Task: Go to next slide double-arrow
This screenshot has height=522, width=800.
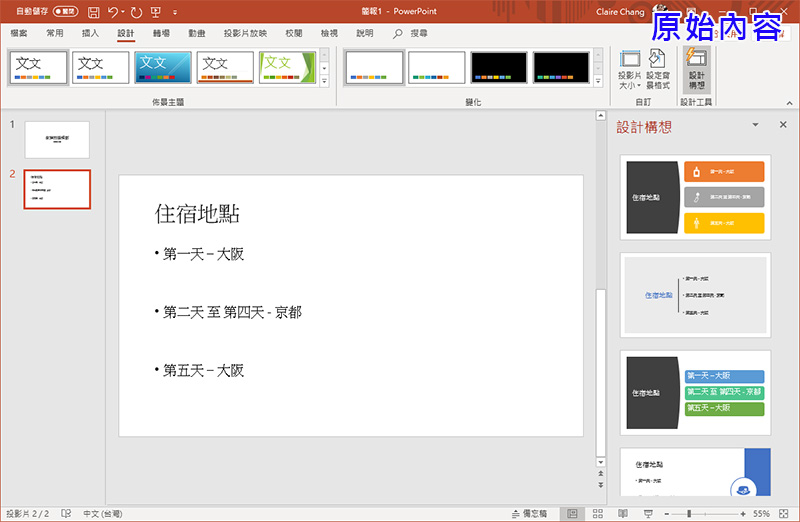Action: (x=601, y=485)
